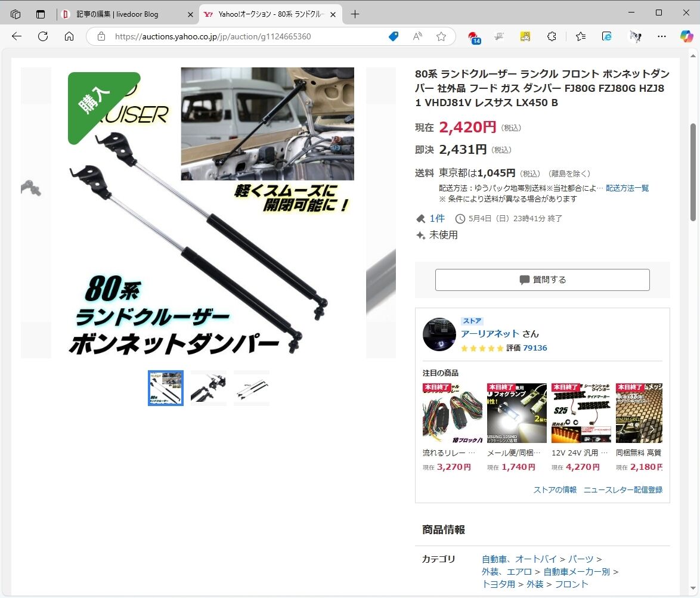Viewport: 700px width, 598px height.
Task: Open the grey robot extension icon
Action: pos(499,36)
